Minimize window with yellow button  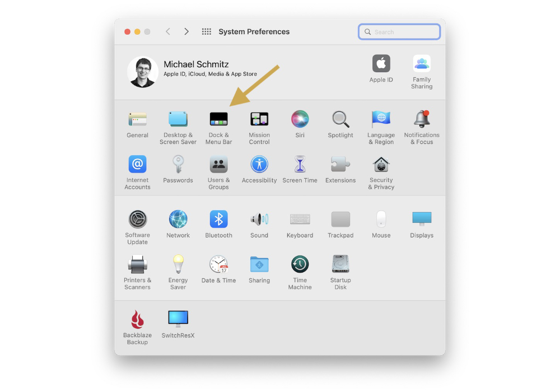pyautogui.click(x=137, y=32)
